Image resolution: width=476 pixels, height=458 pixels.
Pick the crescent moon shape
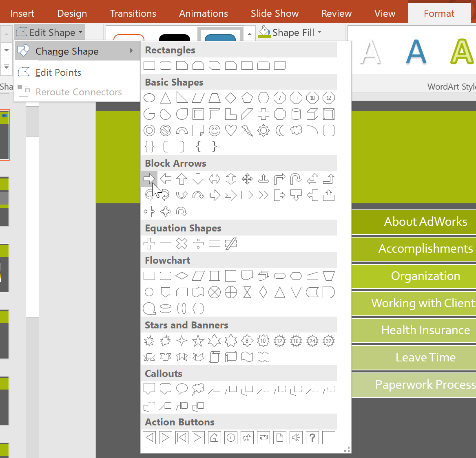(x=279, y=131)
